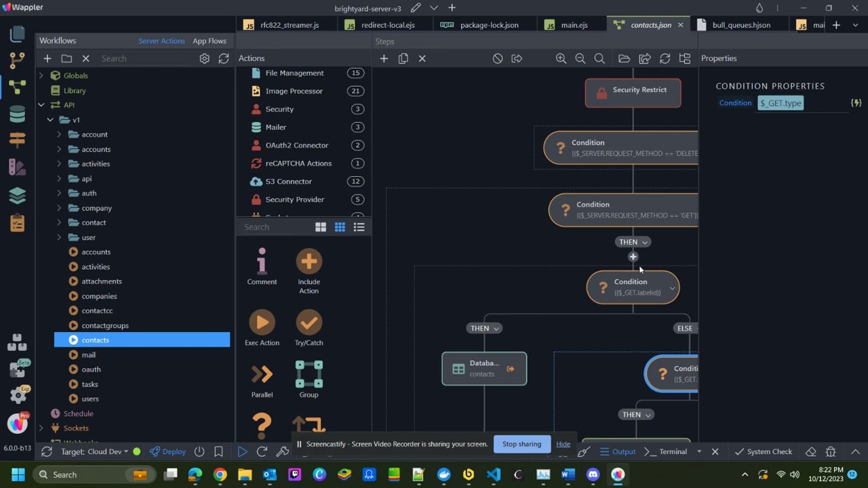This screenshot has height=488, width=868.
Task: Switch actions to large grid view
Action: 321,227
